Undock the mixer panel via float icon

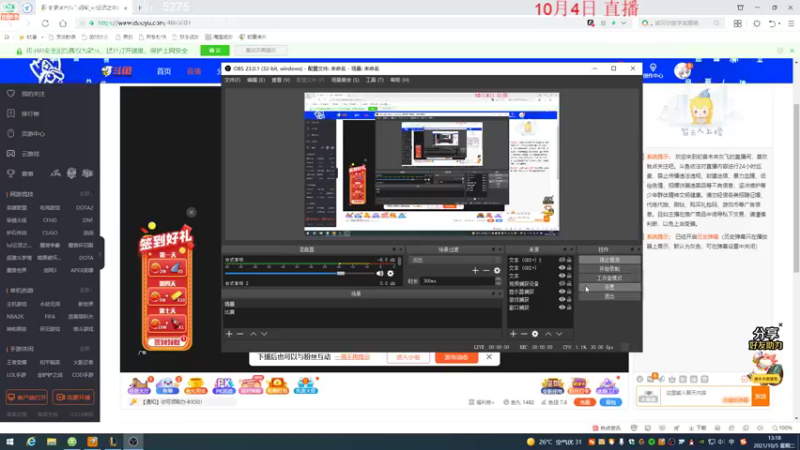tap(394, 249)
